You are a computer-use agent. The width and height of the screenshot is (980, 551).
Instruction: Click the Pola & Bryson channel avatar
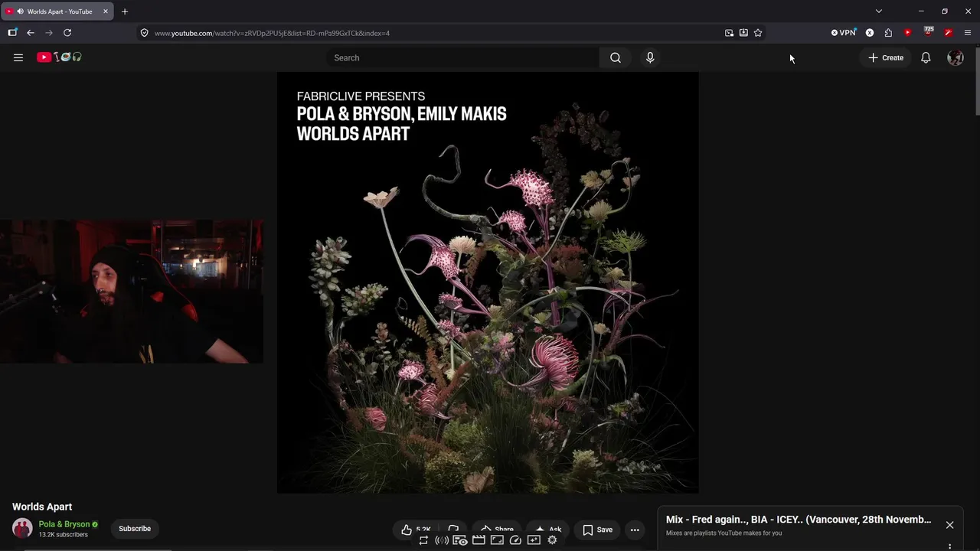(23, 528)
